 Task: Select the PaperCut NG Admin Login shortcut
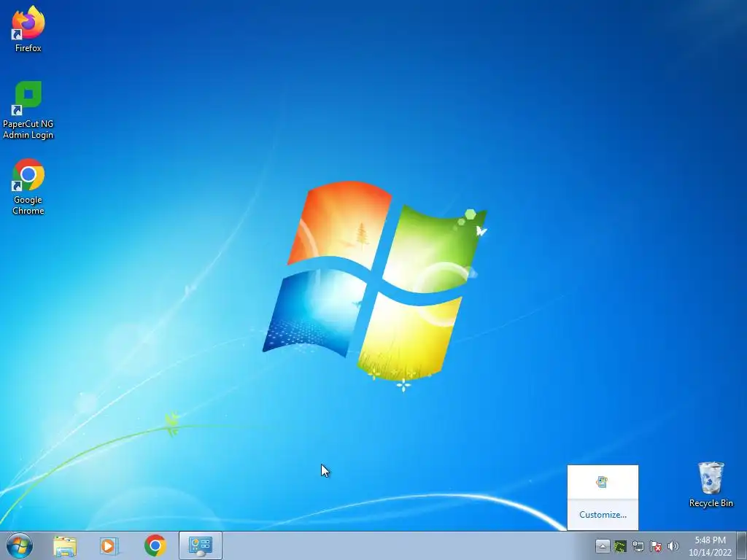click(28, 110)
